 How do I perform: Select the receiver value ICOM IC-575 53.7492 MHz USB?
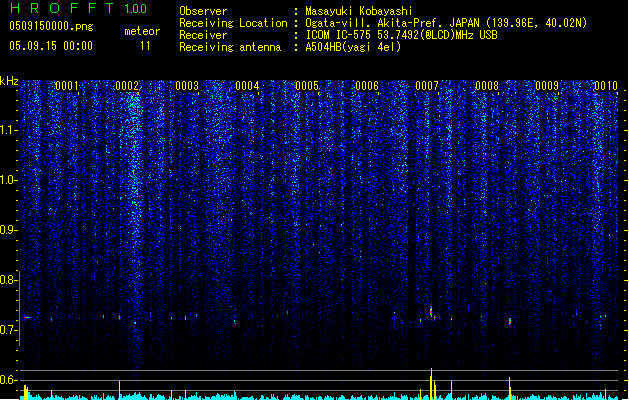(401, 35)
